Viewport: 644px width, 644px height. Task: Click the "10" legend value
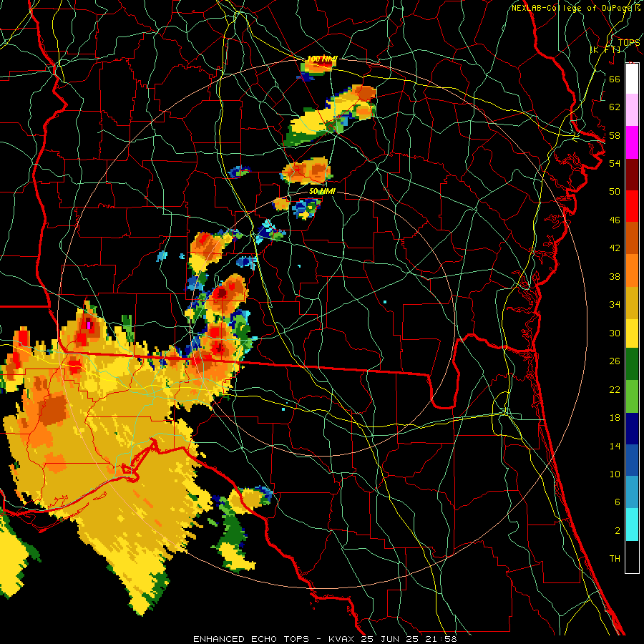click(x=615, y=474)
